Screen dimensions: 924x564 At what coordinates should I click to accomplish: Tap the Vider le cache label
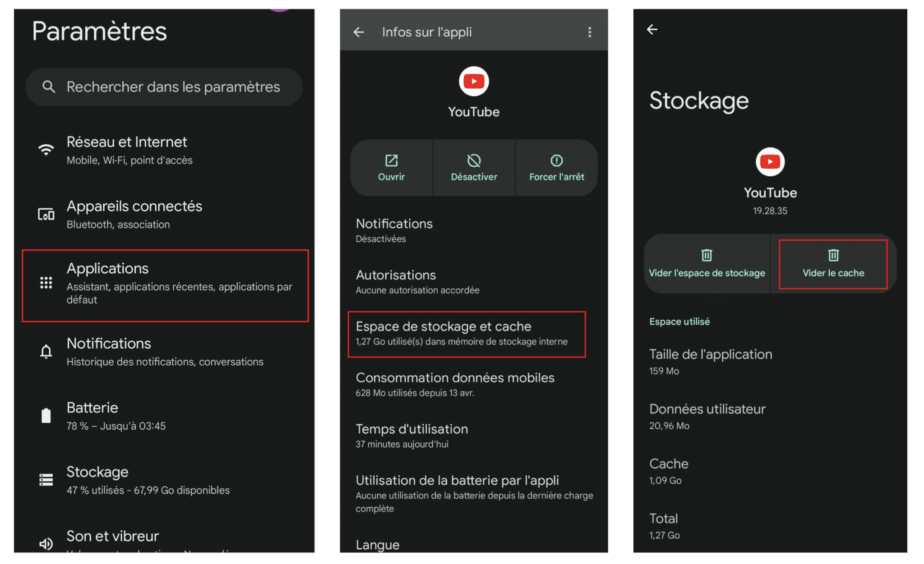[833, 273]
